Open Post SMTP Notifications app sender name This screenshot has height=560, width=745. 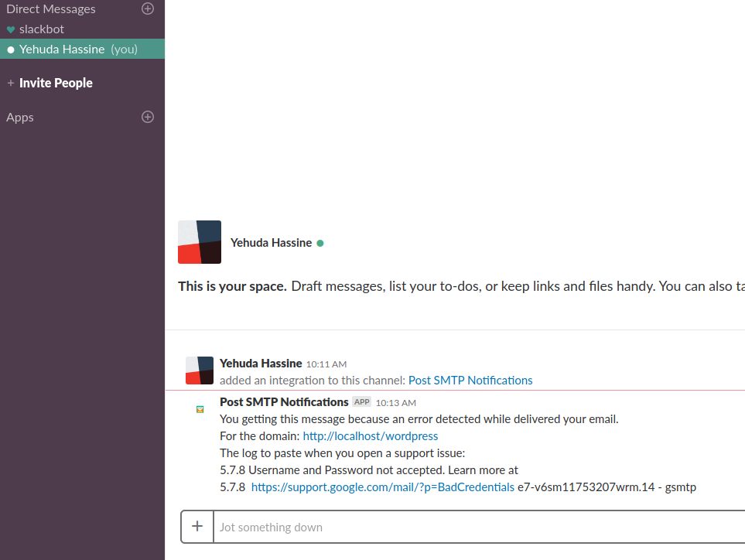point(284,402)
